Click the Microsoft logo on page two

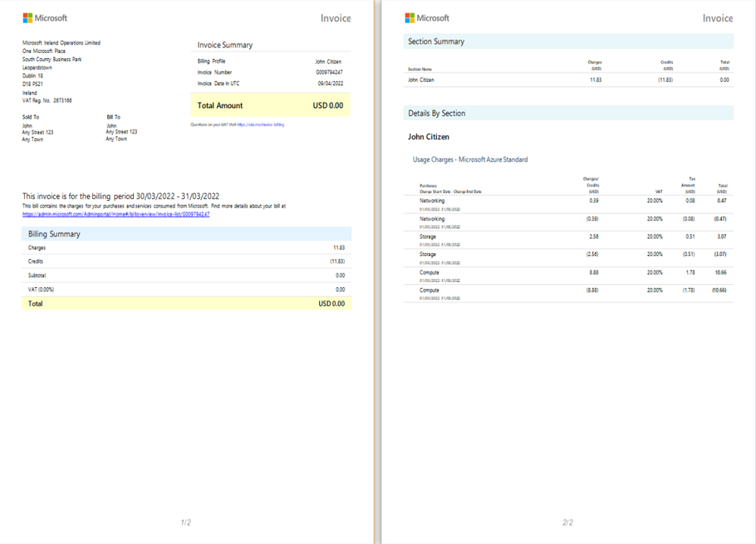pyautogui.click(x=427, y=17)
